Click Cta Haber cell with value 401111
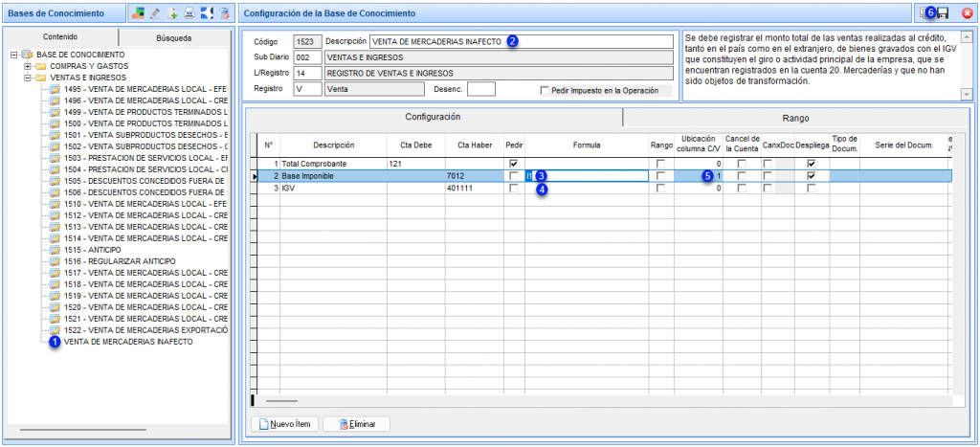 pos(475,188)
